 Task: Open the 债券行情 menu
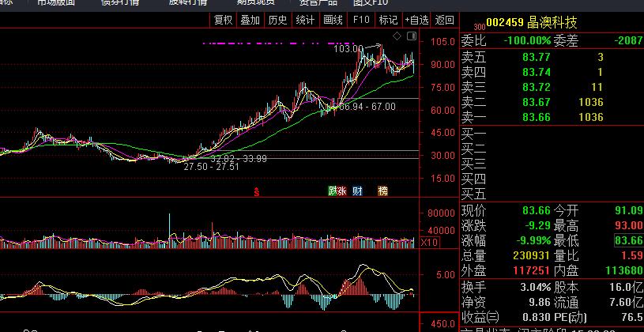[x=120, y=2]
